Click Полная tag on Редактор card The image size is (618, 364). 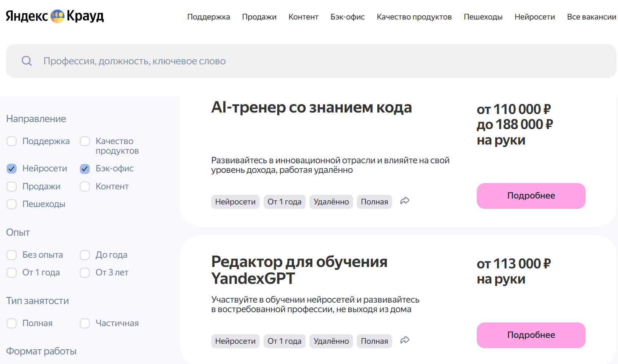(374, 341)
